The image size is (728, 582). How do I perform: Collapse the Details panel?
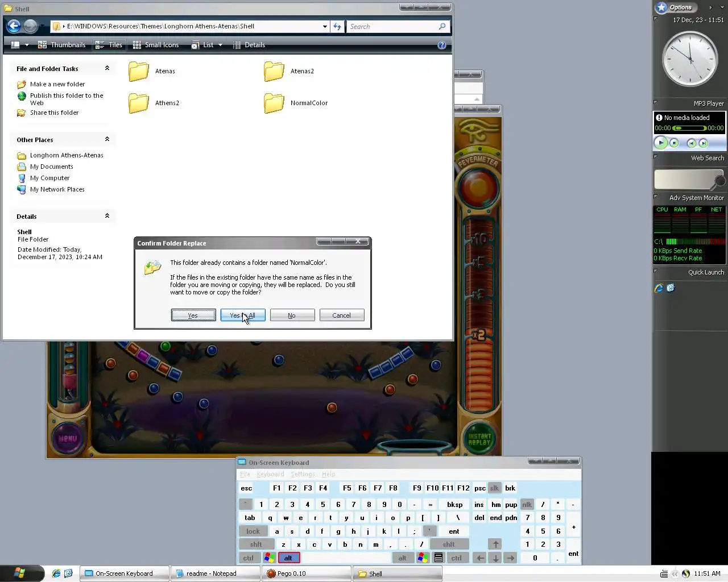tap(107, 216)
